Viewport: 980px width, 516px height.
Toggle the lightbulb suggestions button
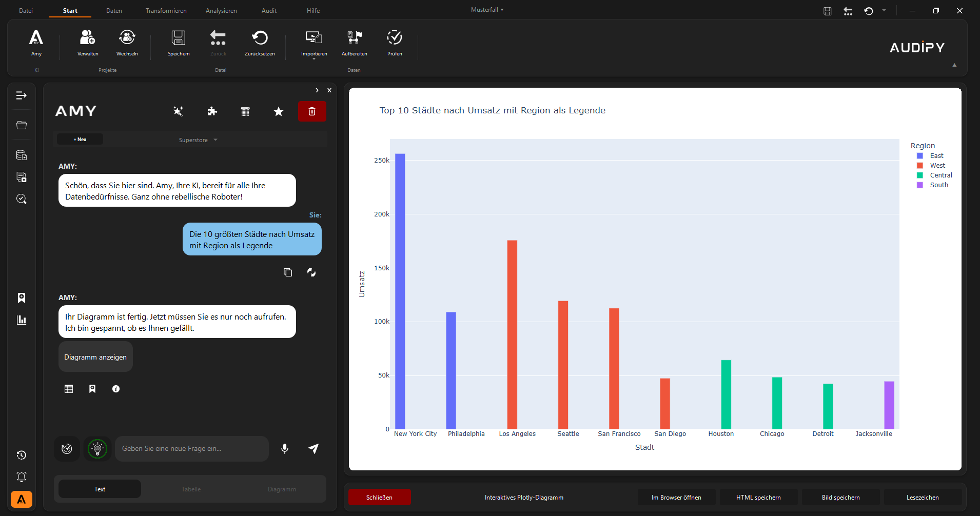97,449
